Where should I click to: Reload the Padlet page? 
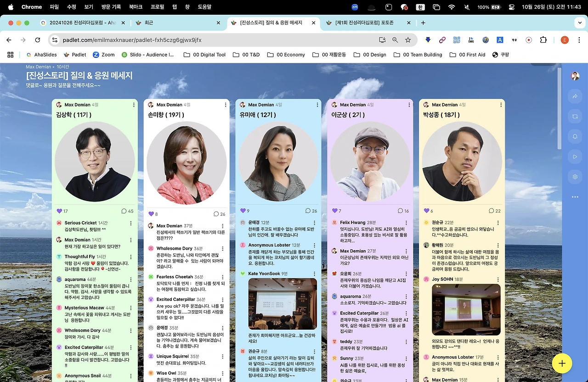(37, 40)
